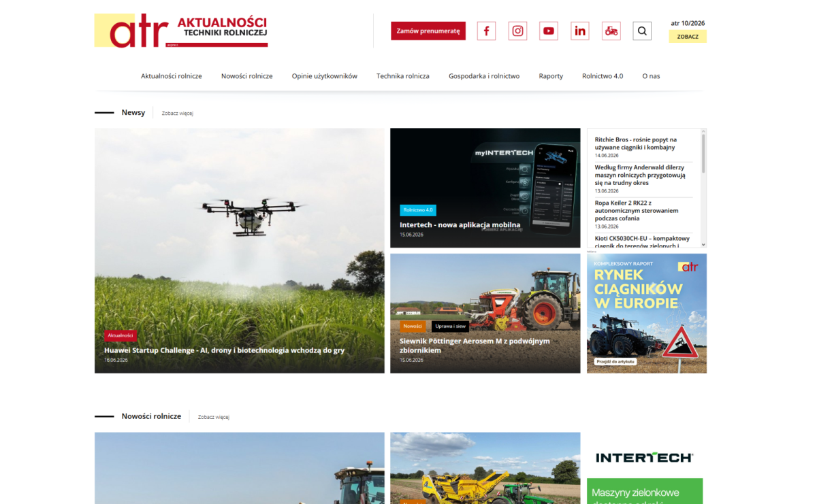Open search with the magnifier icon
The width and height of the screenshot is (817, 504).
[x=642, y=31]
